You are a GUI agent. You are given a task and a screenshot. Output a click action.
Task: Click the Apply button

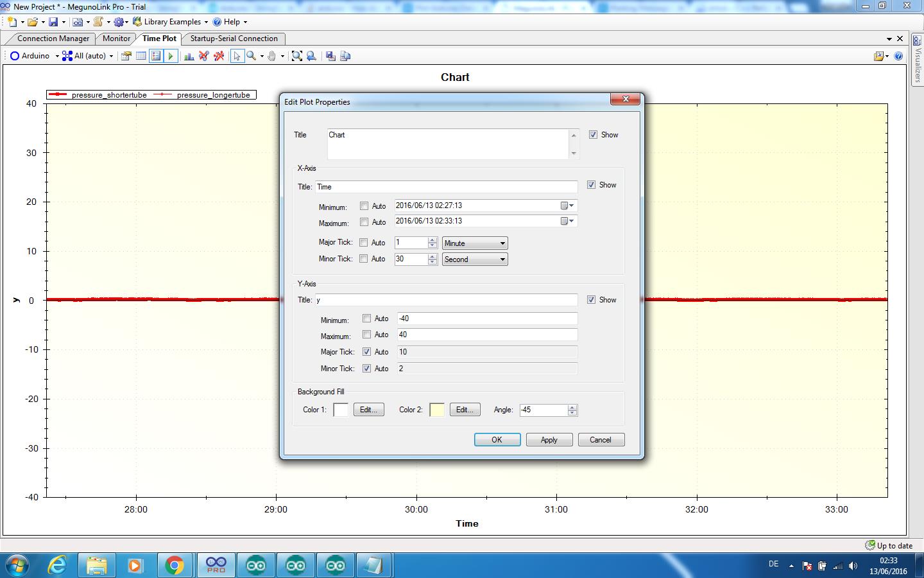click(549, 440)
